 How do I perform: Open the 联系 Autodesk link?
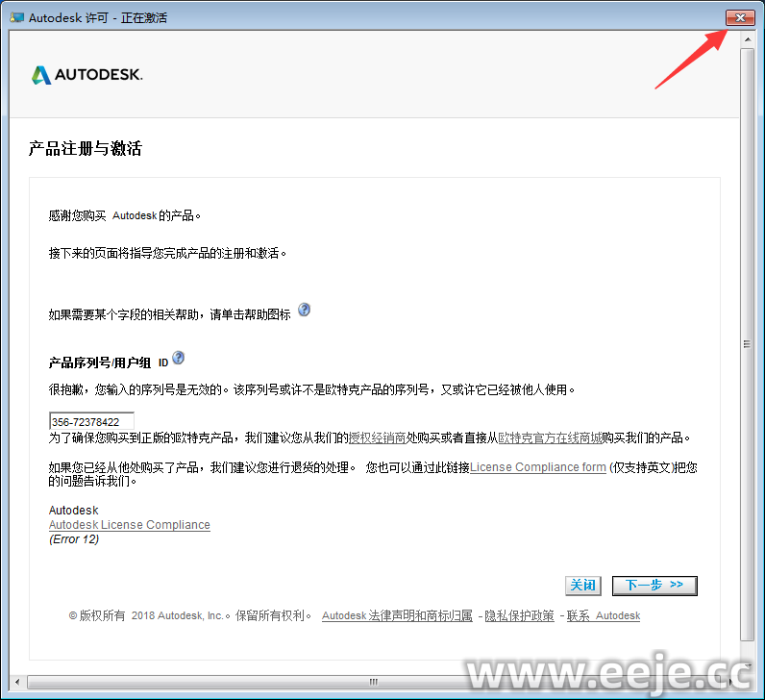pos(603,615)
